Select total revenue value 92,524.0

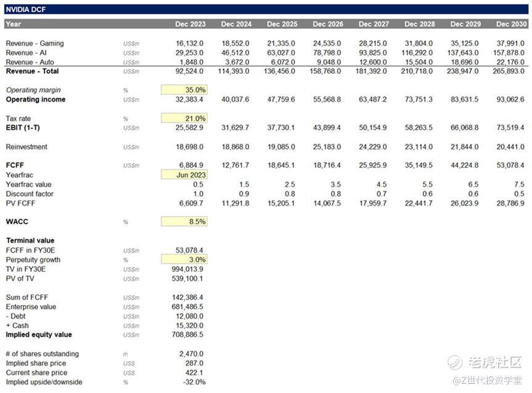tap(190, 71)
